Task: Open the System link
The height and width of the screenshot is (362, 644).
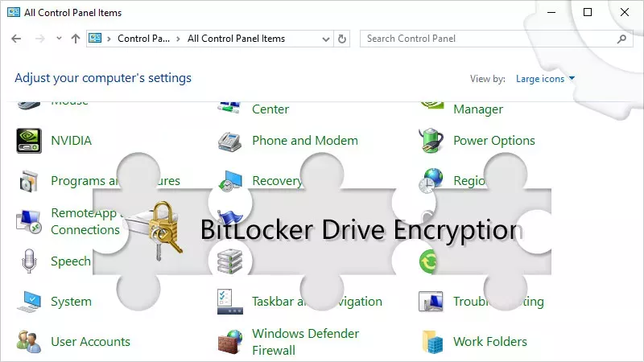Action: pos(71,301)
